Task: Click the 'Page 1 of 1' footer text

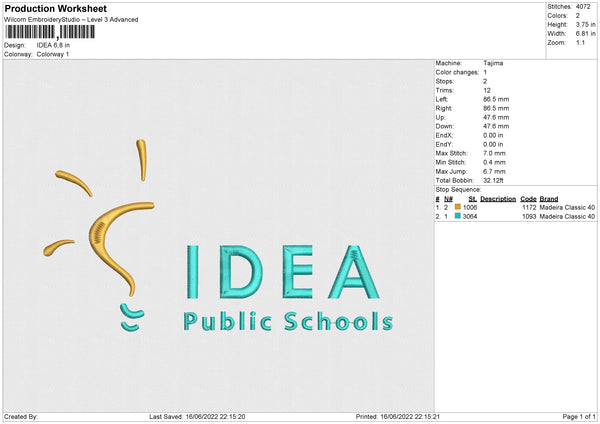Action: [579, 417]
